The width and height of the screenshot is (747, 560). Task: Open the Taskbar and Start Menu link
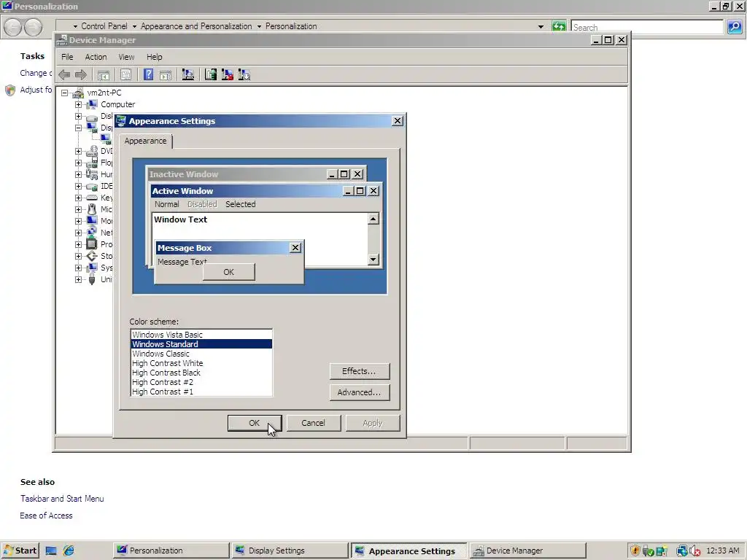point(62,499)
